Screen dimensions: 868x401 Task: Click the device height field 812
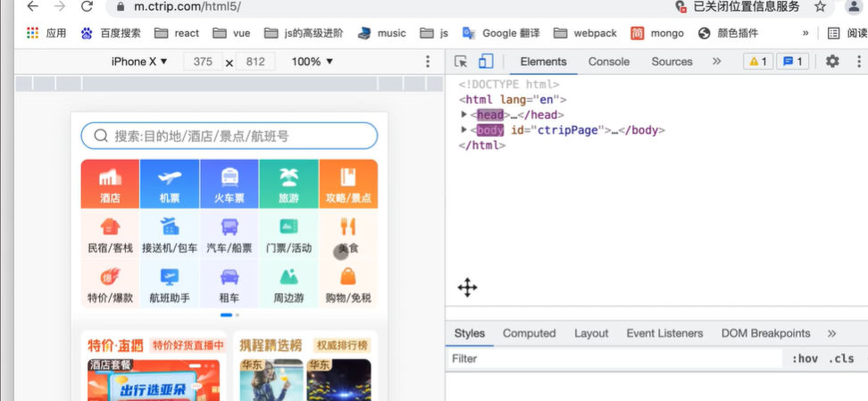[255, 62]
